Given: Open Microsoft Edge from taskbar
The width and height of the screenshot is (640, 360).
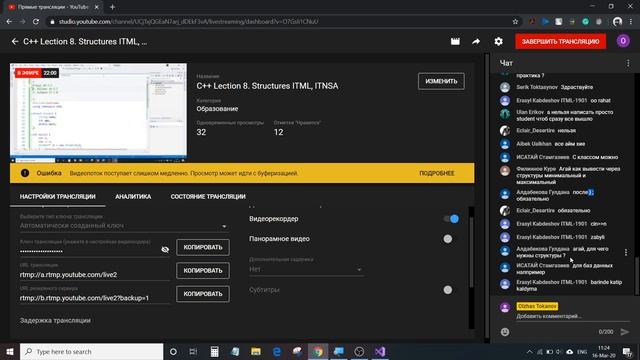Looking at the screenshot, I should [276, 351].
